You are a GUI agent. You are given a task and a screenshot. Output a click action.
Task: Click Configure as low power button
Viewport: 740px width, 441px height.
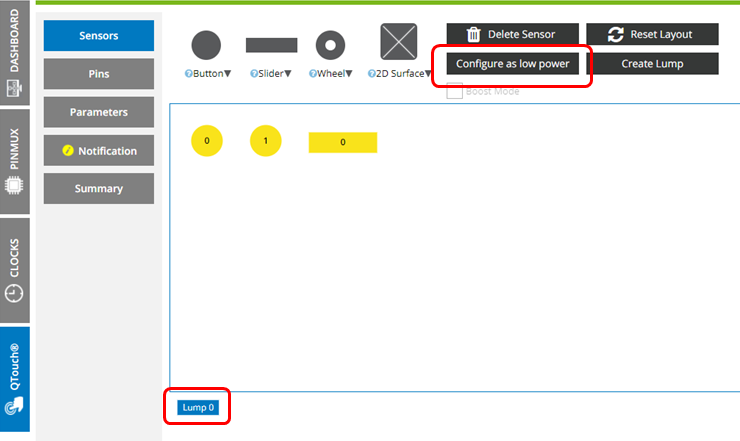point(512,64)
